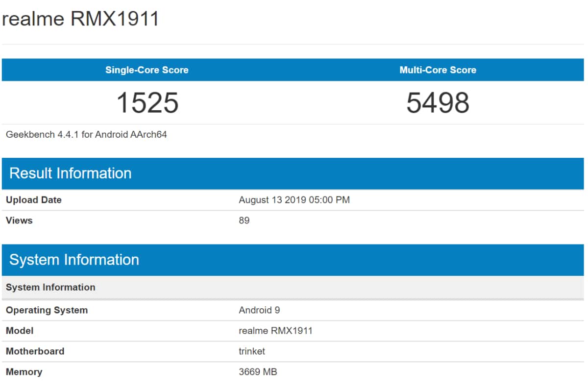Select the 3669 MB memory value
The width and height of the screenshot is (588, 392).
pos(258,372)
